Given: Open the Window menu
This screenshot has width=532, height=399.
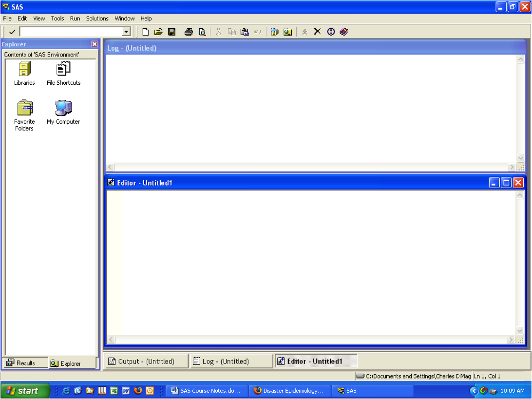Looking at the screenshot, I should coord(125,19).
